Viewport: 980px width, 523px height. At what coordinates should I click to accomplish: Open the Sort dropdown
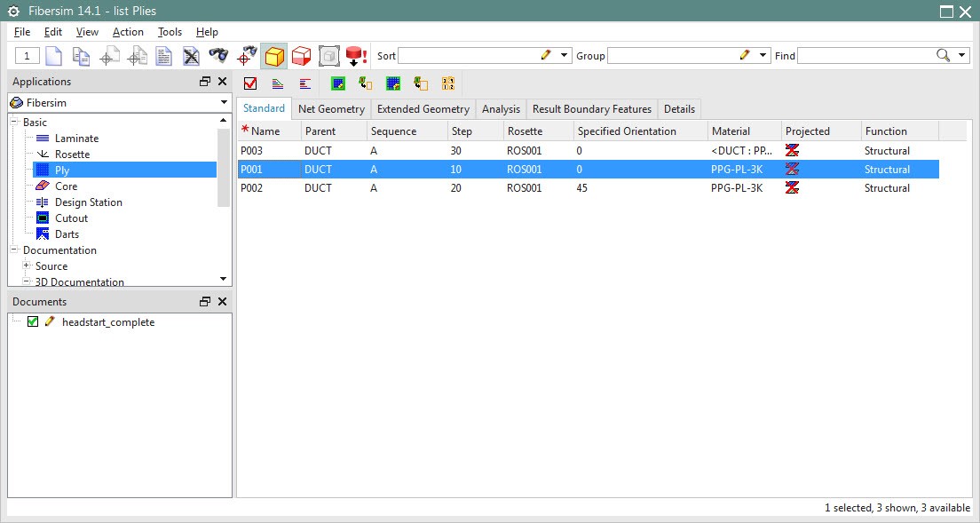point(562,55)
